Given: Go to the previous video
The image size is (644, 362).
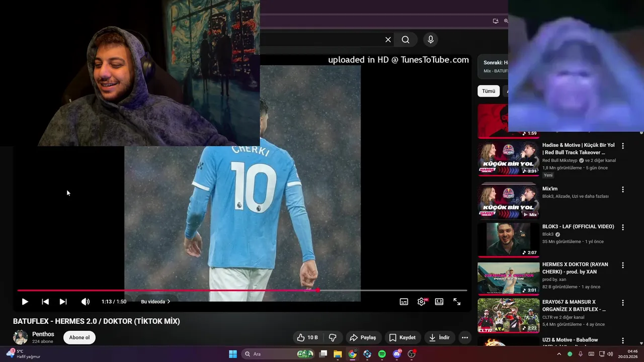Looking at the screenshot, I should tap(45, 302).
